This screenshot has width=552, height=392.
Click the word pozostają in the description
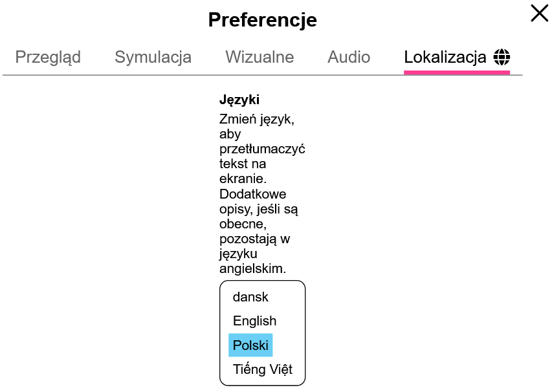pos(248,239)
